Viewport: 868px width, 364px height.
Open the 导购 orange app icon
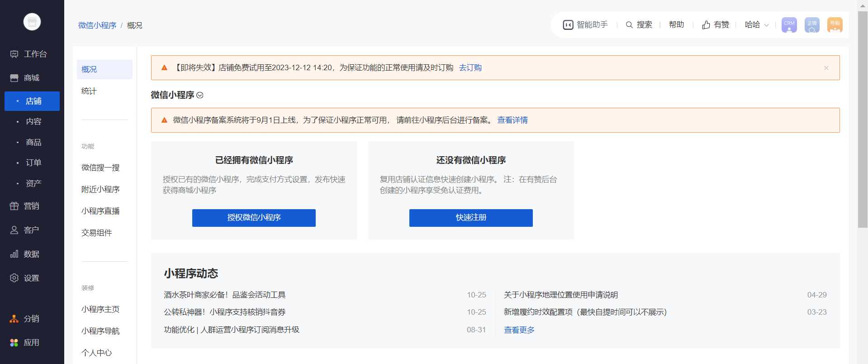[x=835, y=25]
